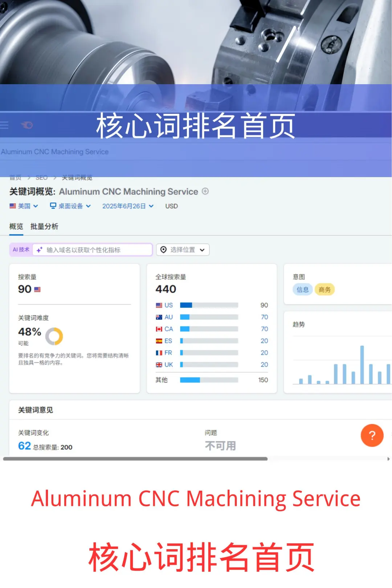Focus the 输入域名以获取个性化指标 field

pos(92,250)
